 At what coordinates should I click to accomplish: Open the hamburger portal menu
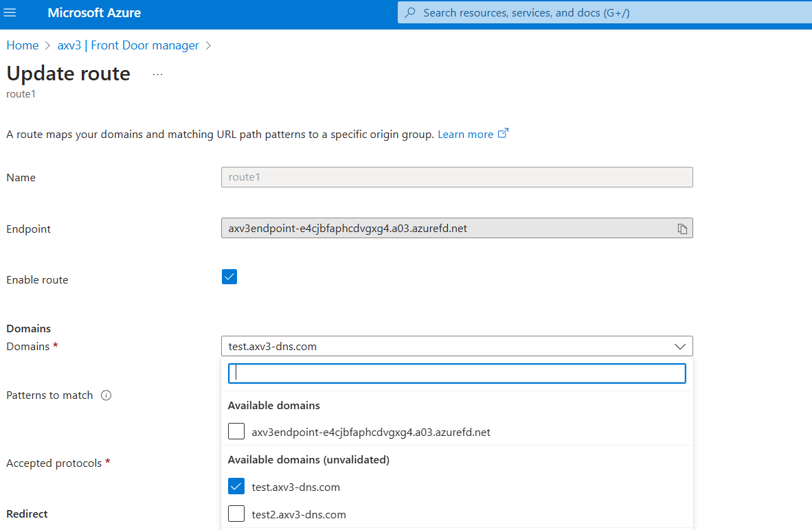[10, 12]
